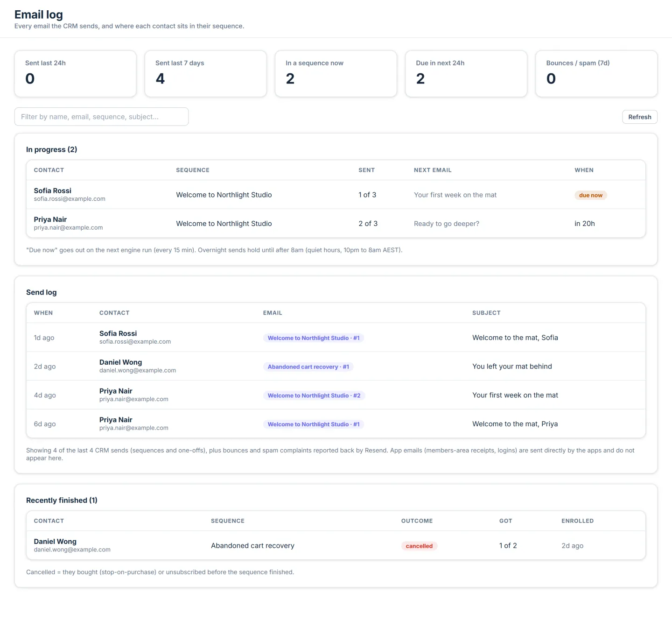The height and width of the screenshot is (642, 672).
Task: Click the '1d ago' timestamp
Action: [x=44, y=338]
